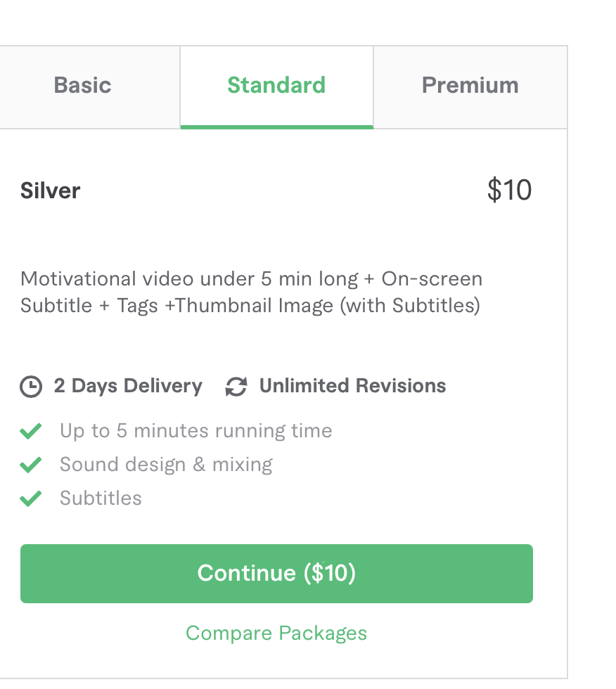Click the Unlimited Revisions label
616x689 pixels.
tap(352, 386)
